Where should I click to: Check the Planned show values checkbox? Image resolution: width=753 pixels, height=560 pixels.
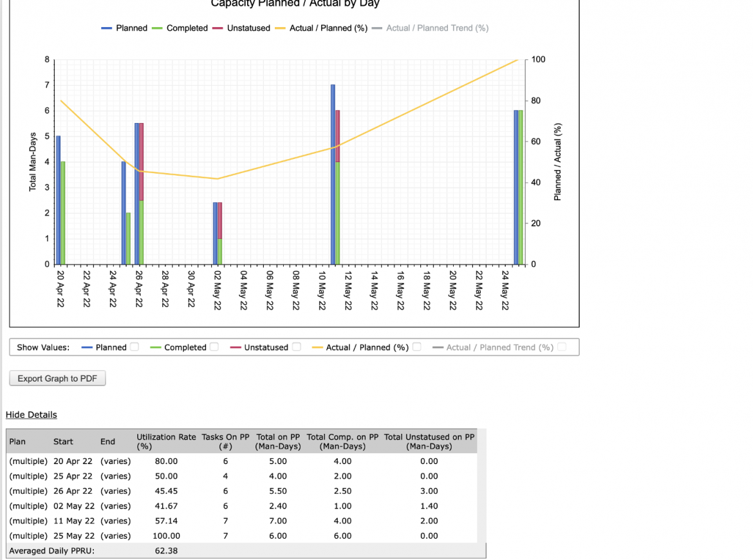pos(135,347)
